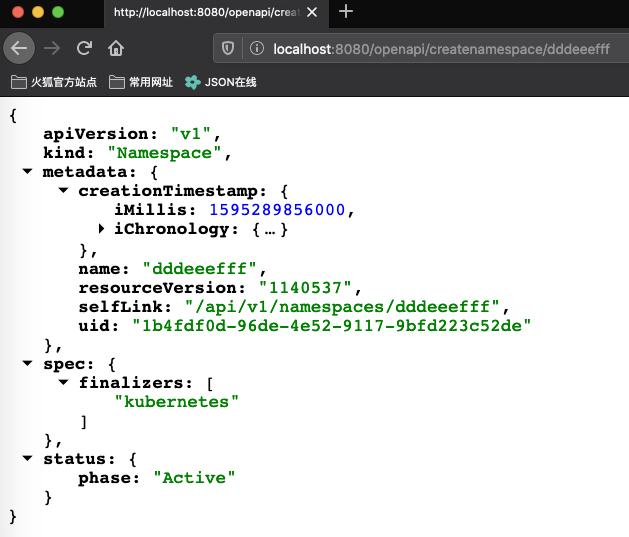This screenshot has height=537, width=629.
Task: Open the JSON在线 bookmark
Action: 221,82
